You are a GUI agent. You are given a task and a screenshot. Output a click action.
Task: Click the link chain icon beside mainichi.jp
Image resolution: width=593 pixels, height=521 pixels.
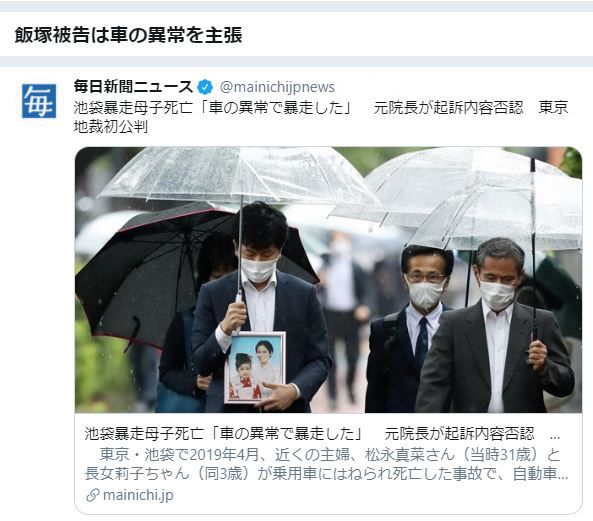click(x=93, y=495)
